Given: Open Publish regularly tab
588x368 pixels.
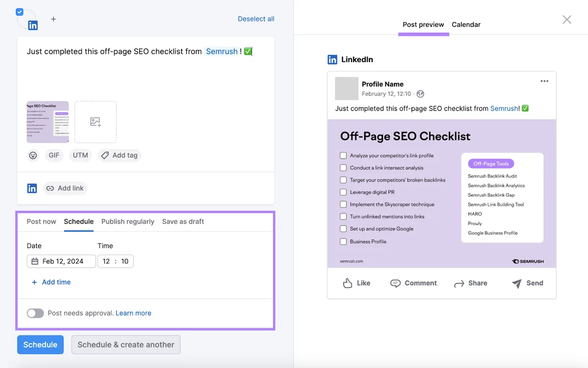Looking at the screenshot, I should tap(128, 222).
